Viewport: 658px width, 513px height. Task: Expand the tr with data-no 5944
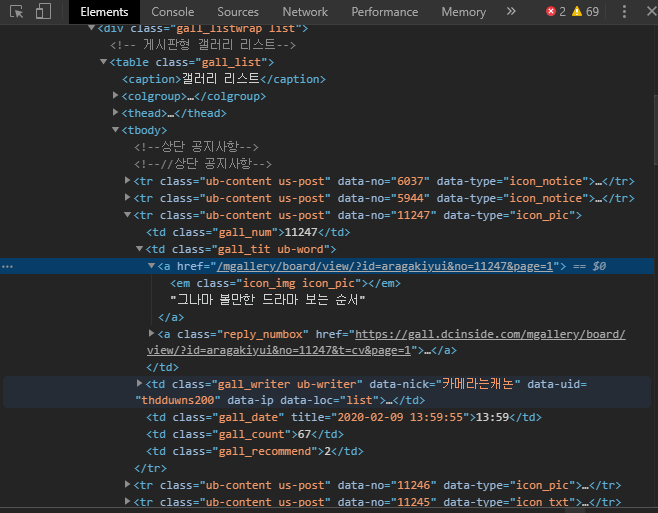[128, 197]
